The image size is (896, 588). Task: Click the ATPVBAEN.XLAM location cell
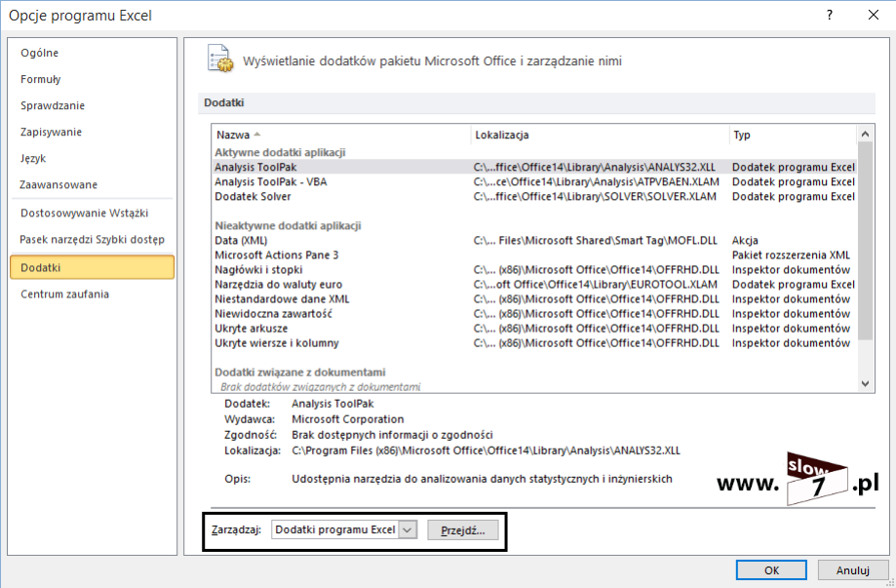click(596, 181)
